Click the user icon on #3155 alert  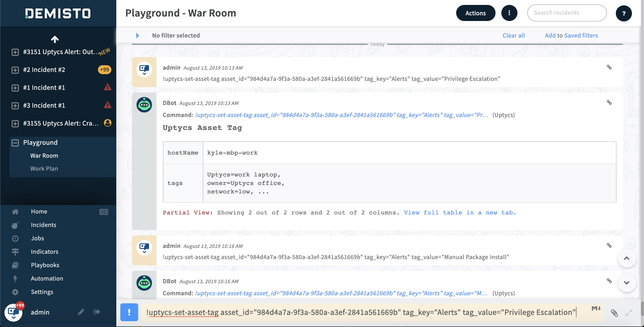pyautogui.click(x=108, y=123)
